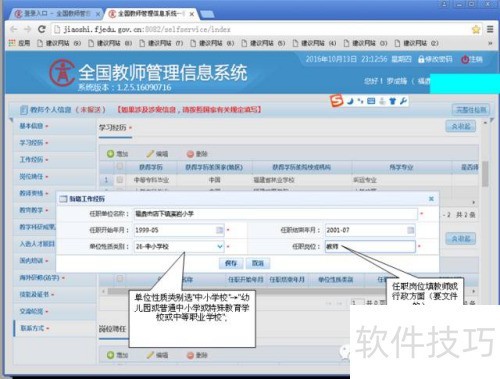The image size is (500, 379).
Task: Tick header checkbox in work history table
Action: coord(120,278)
